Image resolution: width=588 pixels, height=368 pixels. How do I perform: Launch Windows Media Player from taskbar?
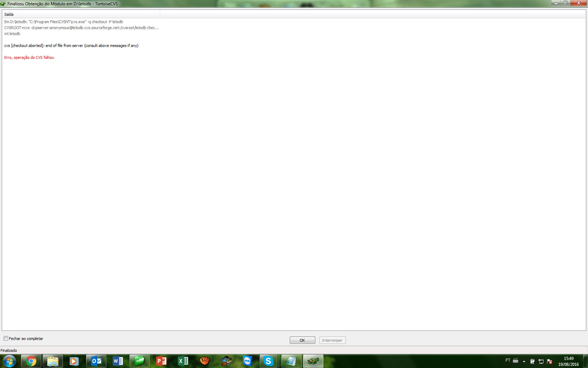(x=74, y=361)
